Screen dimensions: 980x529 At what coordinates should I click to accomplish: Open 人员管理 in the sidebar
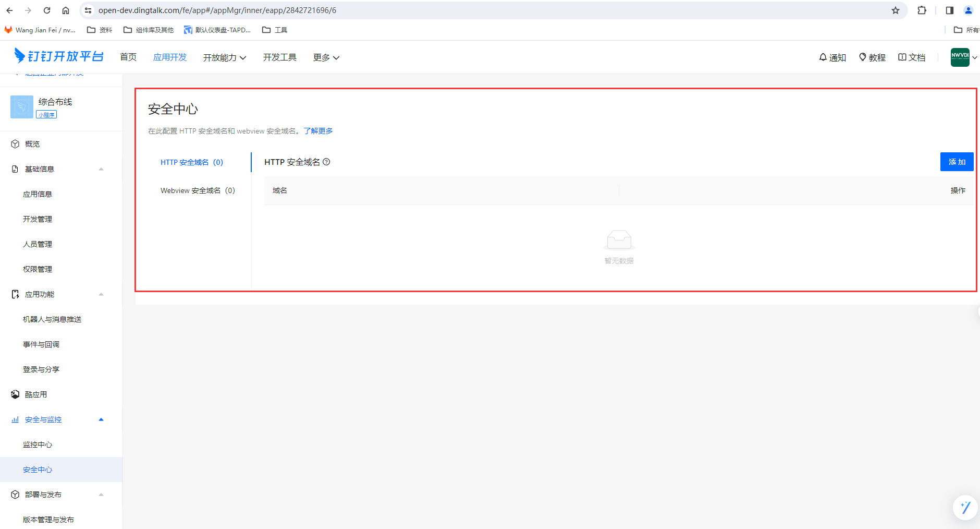pyautogui.click(x=38, y=244)
